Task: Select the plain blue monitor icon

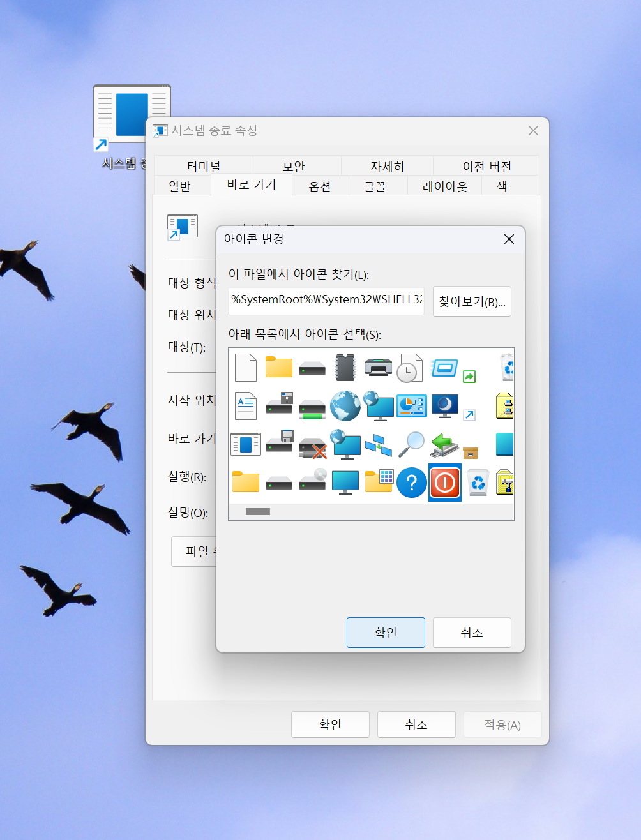Action: (345, 483)
